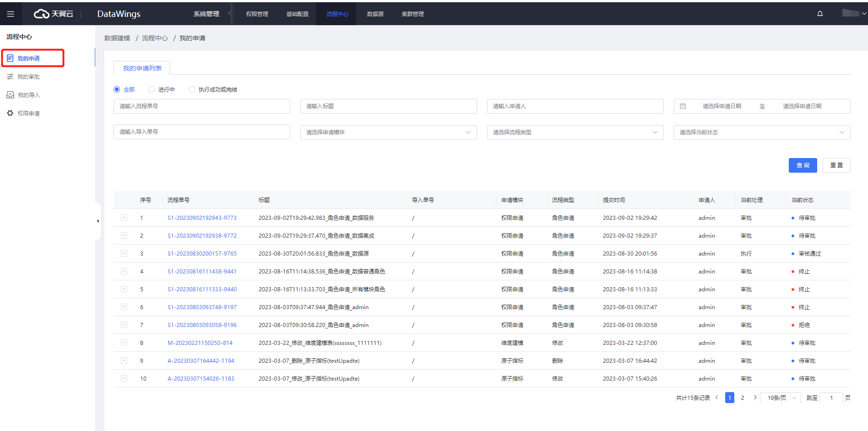Click the start date 请选择申请日期 field
This screenshot has width=868, height=431.
click(x=722, y=106)
